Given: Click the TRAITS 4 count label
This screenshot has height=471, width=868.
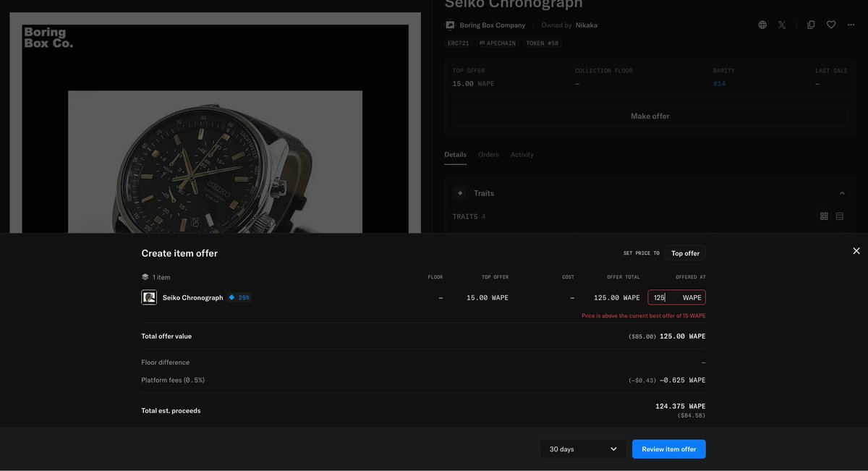Looking at the screenshot, I should pos(469,216).
